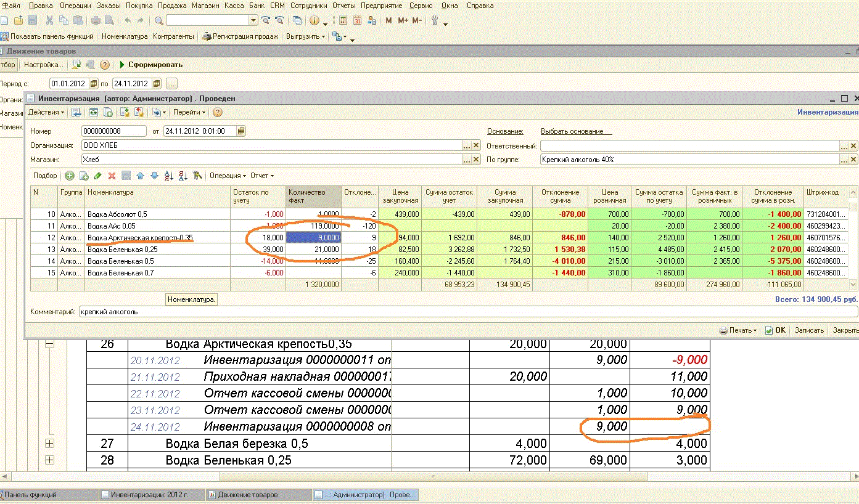
Task: Open the search box dropdown arrow
Action: pos(253,20)
